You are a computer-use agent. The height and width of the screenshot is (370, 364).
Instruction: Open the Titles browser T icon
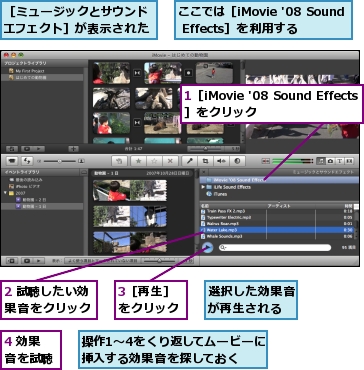(339, 161)
